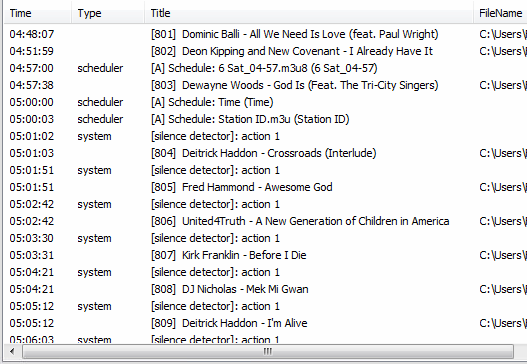
Task: Click the horizontal scrollbar thumb
Action: (268, 352)
